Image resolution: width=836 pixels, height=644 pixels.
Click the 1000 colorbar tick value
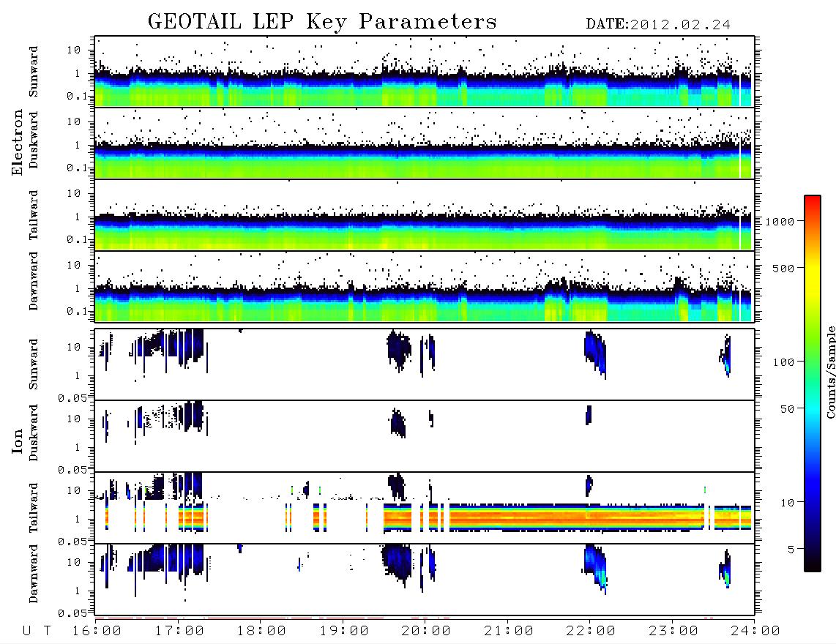click(780, 221)
